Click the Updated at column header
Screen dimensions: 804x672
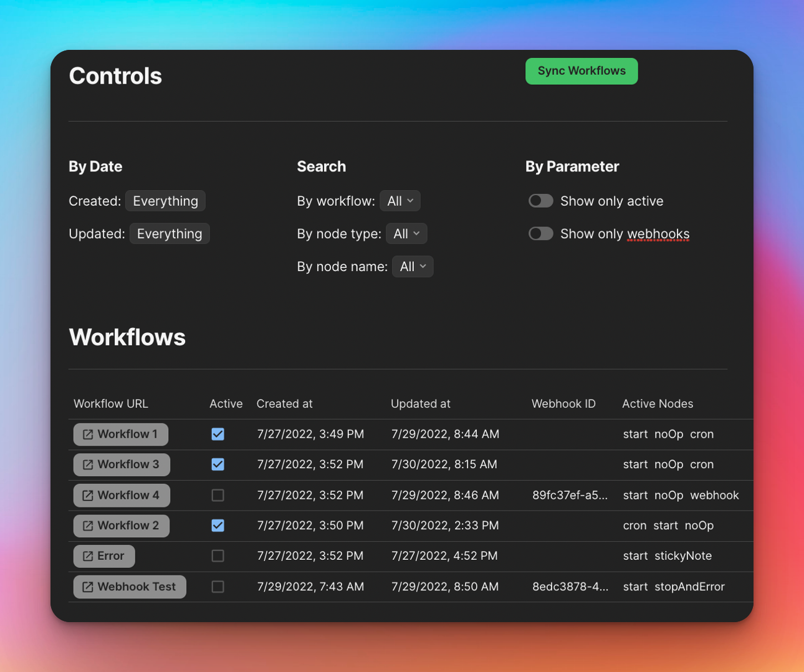pyautogui.click(x=421, y=404)
